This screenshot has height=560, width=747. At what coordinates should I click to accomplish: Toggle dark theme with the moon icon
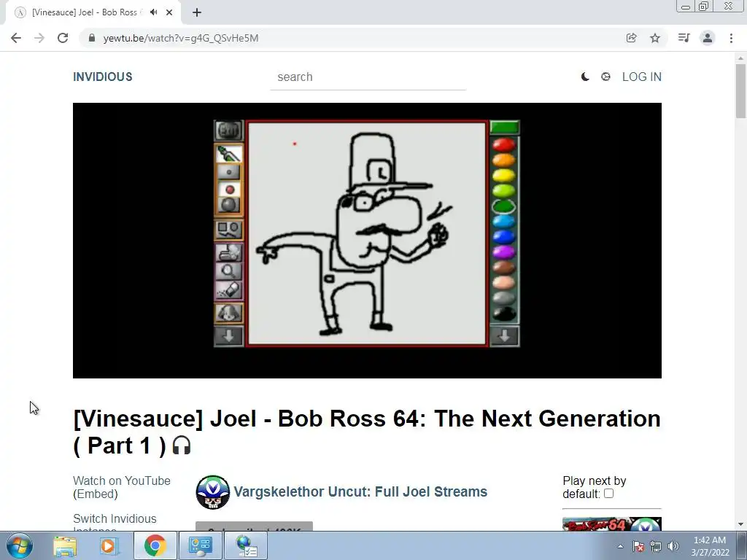(585, 77)
